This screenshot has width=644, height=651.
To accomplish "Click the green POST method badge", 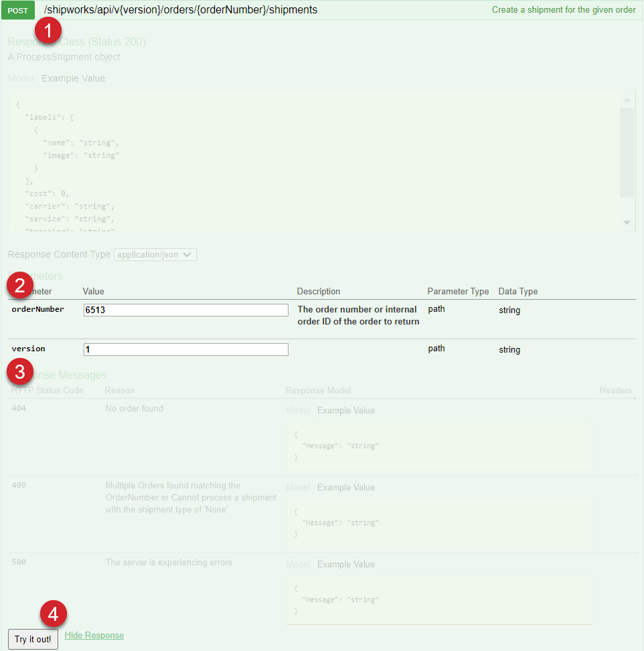I will [18, 11].
